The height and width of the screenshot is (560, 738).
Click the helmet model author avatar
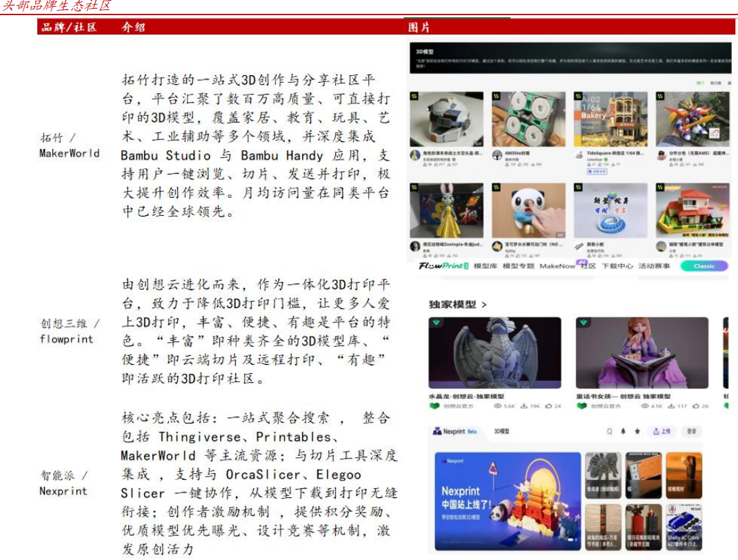coord(415,155)
